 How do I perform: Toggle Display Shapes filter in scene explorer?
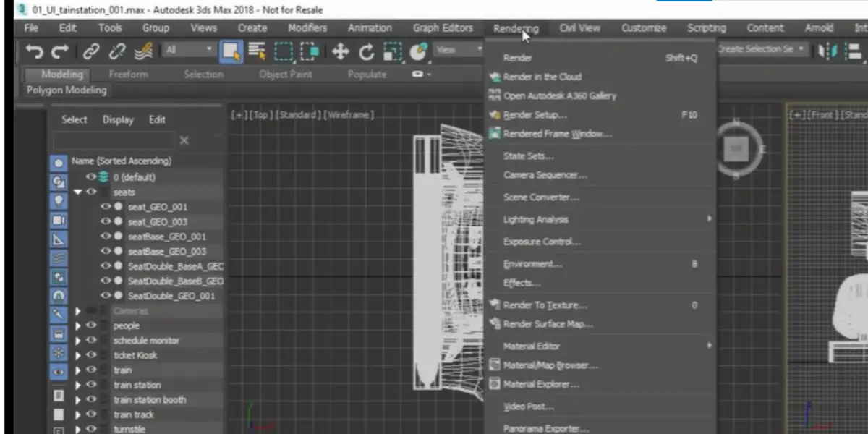click(59, 182)
